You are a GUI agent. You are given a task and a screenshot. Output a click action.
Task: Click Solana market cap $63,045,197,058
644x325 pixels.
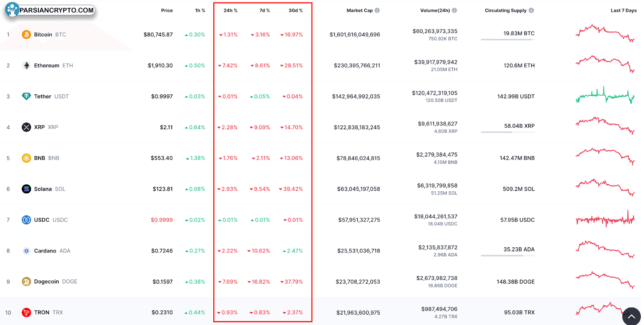point(359,189)
